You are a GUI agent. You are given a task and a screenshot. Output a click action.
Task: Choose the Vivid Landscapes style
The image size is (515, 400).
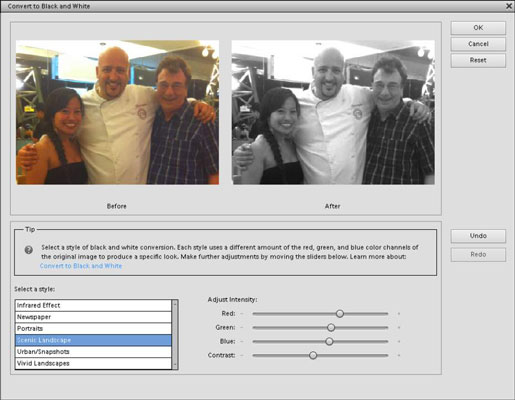pos(93,363)
